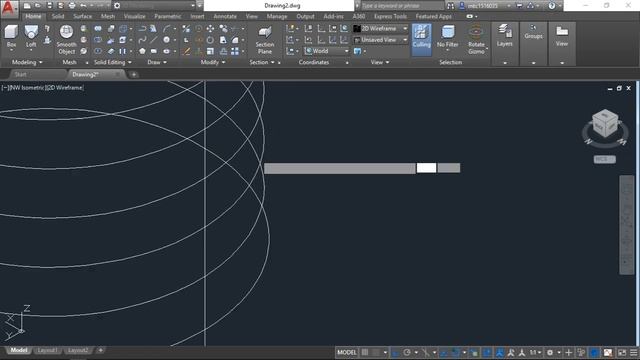Expand the Section panel dropdown
The image size is (640, 360).
coord(262,62)
